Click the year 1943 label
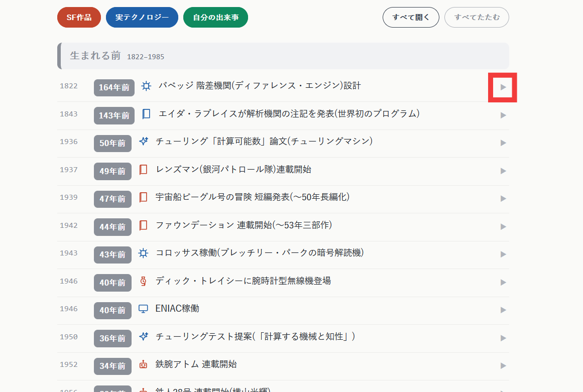 point(69,253)
